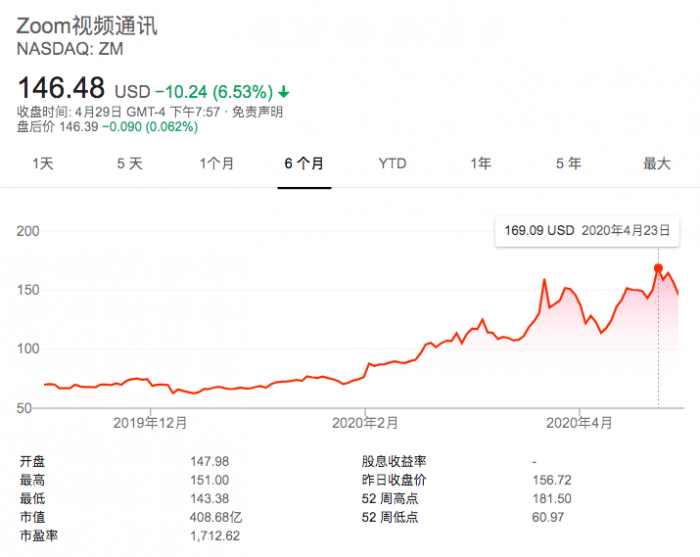Click the Zoom视频通讯 company title
700x557 pixels.
[87, 25]
